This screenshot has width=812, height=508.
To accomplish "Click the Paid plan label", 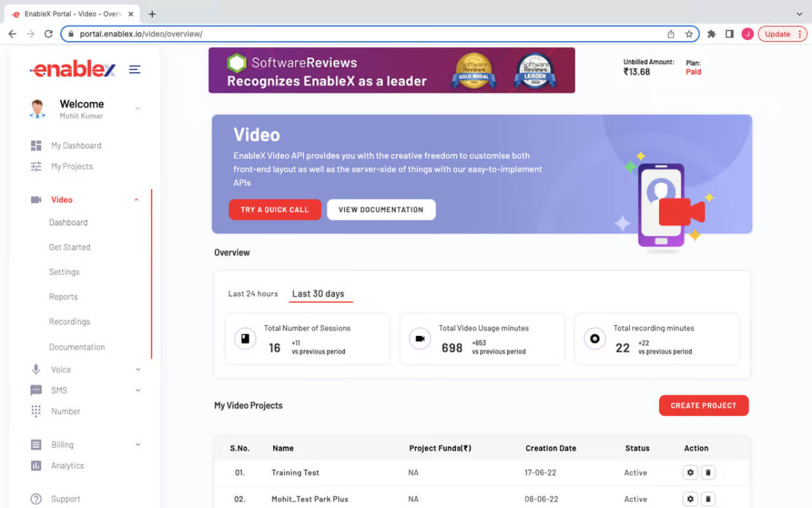I will [693, 72].
